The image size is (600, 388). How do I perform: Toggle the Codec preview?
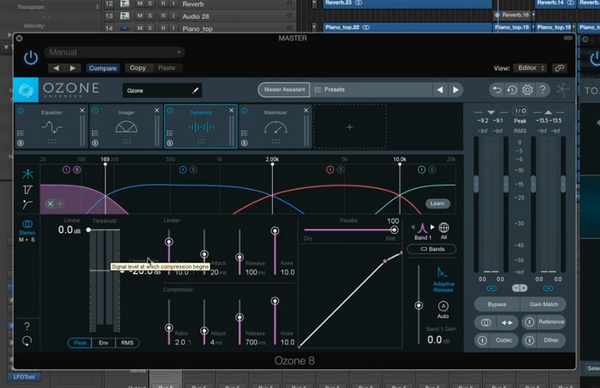tap(497, 340)
